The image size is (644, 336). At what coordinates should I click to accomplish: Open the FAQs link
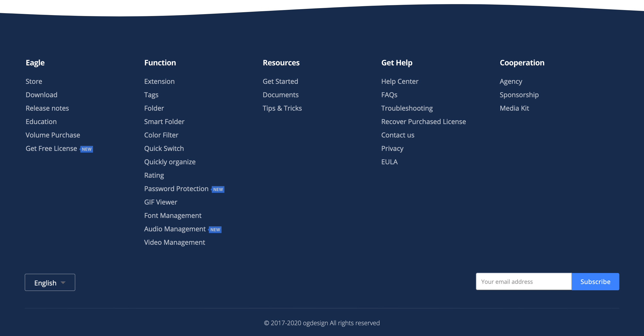click(389, 95)
